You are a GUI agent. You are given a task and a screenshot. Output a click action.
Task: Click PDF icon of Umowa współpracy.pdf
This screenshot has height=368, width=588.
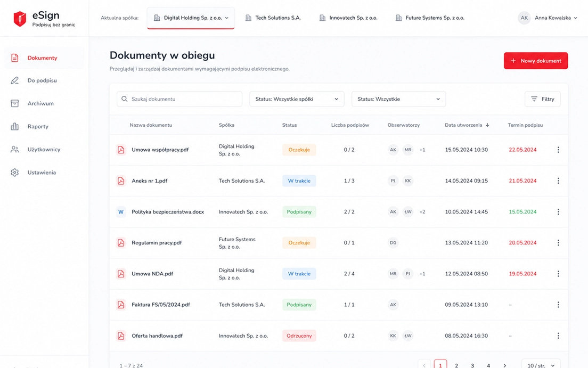pos(121,150)
